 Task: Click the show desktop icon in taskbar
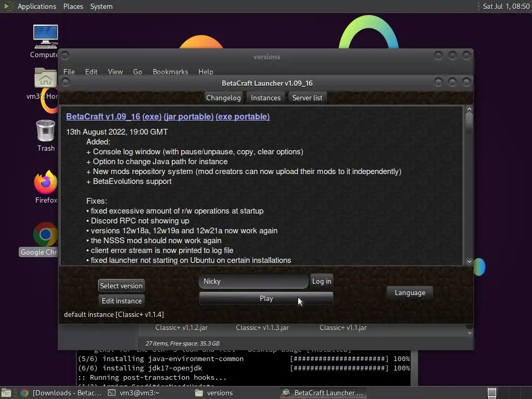tap(6, 393)
